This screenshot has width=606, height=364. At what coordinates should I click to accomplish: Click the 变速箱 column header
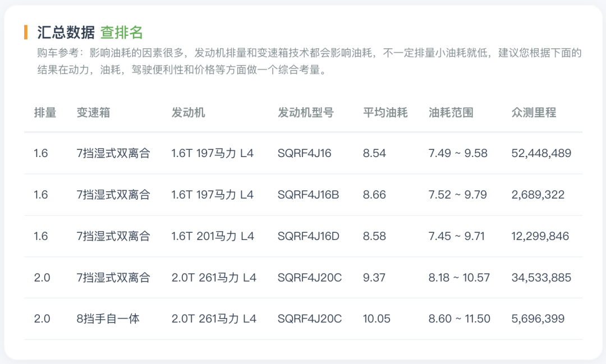[93, 112]
